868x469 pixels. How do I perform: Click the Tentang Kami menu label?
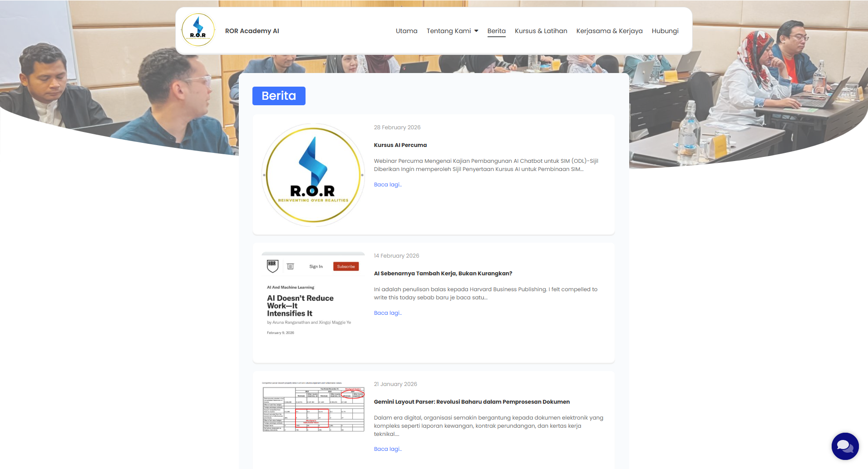tap(449, 31)
